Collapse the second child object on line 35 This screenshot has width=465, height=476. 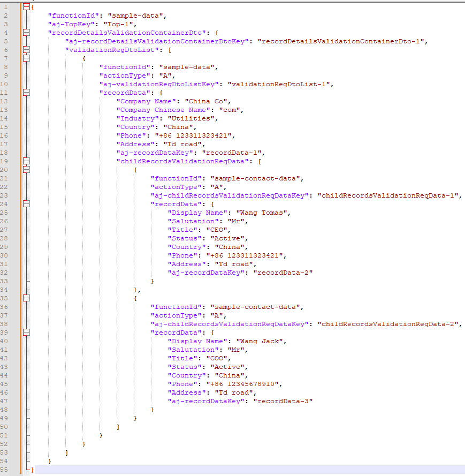[x=26, y=298]
